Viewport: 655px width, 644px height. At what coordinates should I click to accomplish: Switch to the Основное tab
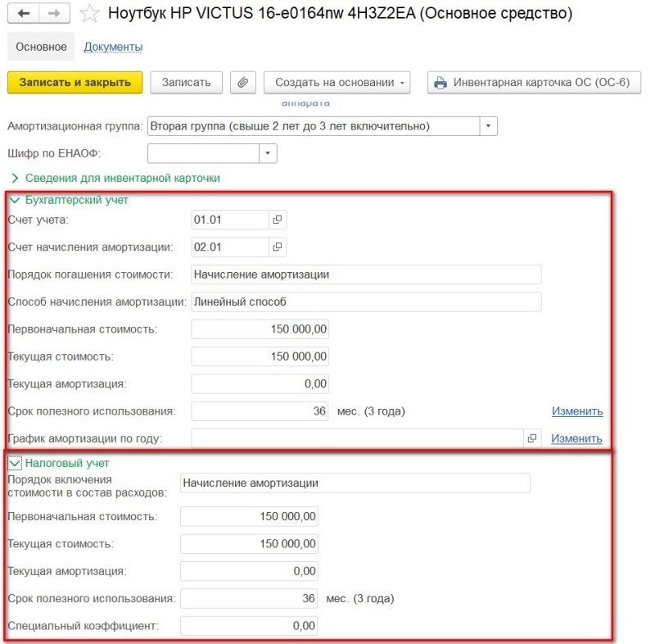click(41, 47)
